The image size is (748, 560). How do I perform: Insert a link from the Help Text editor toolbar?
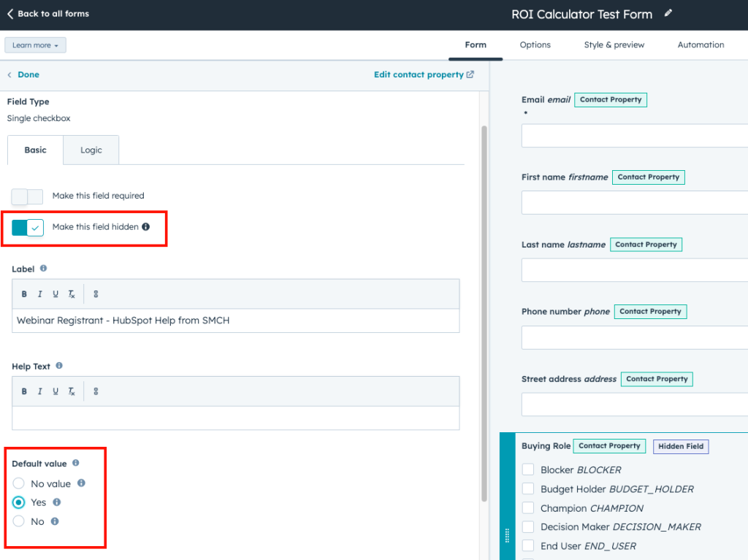click(96, 391)
